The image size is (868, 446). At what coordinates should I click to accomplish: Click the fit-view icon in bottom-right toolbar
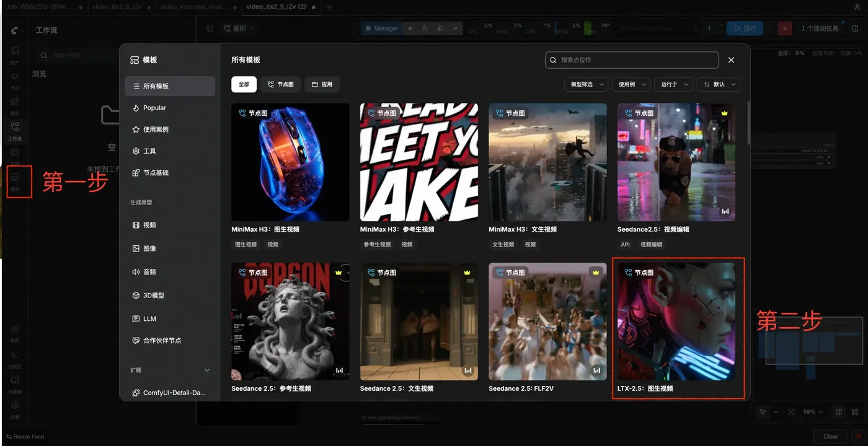[791, 412]
